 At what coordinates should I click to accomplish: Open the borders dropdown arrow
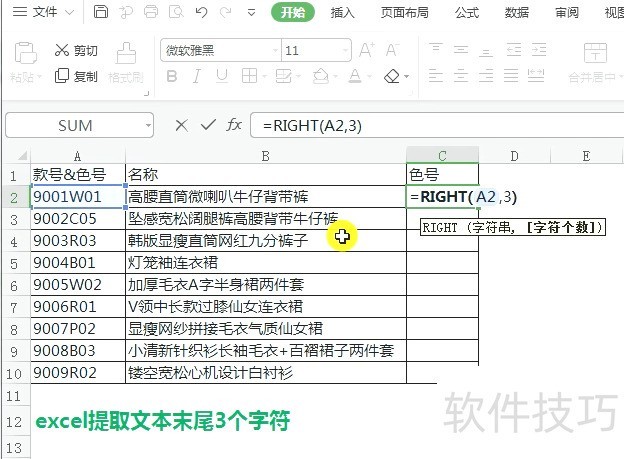pyautogui.click(x=263, y=76)
